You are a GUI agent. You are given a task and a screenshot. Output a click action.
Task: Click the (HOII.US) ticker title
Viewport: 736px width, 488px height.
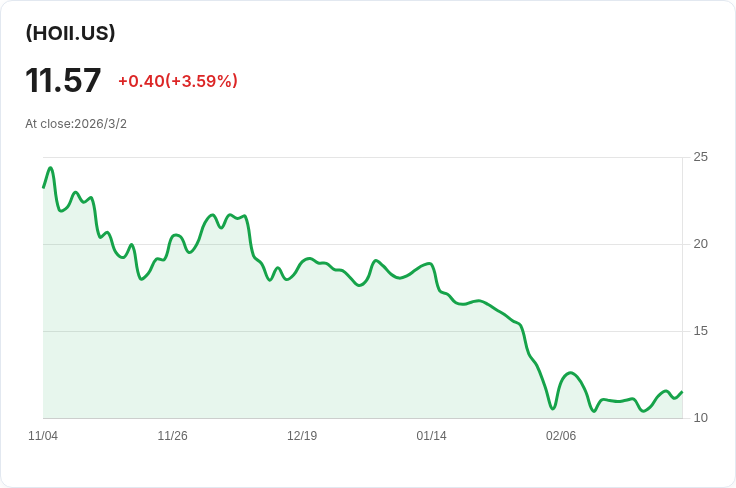[x=70, y=33]
